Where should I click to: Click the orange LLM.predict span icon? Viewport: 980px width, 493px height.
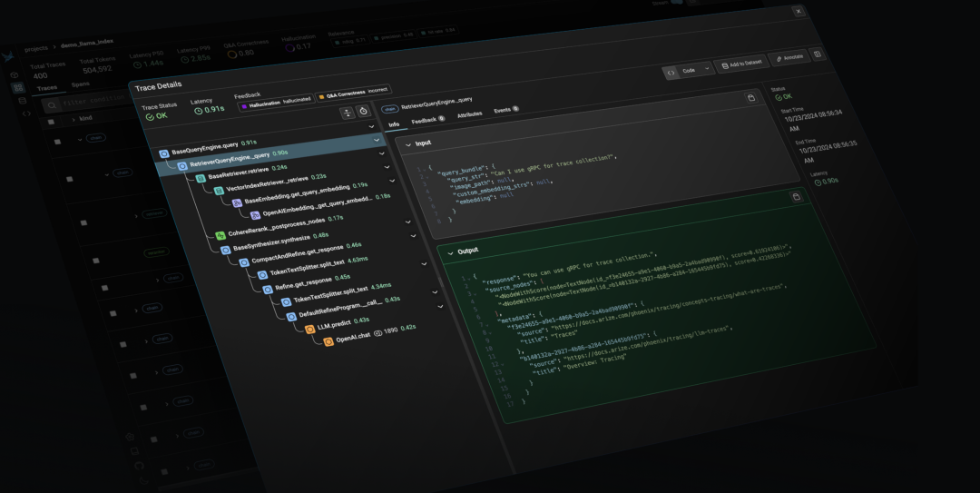coord(310,329)
